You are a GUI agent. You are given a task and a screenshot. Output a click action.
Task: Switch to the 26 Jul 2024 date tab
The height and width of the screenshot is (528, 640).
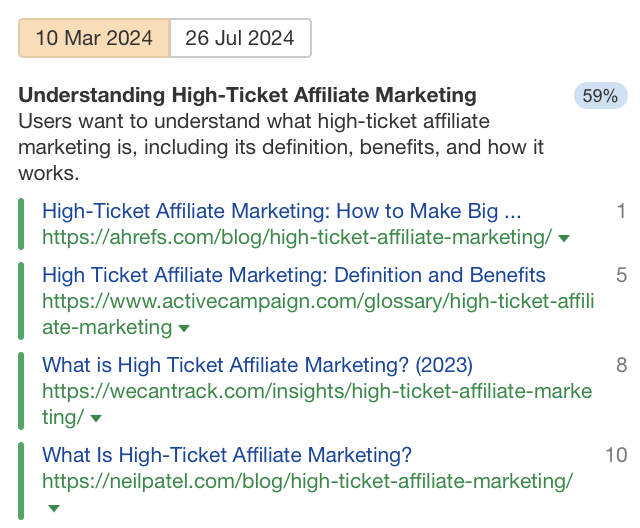pos(240,39)
